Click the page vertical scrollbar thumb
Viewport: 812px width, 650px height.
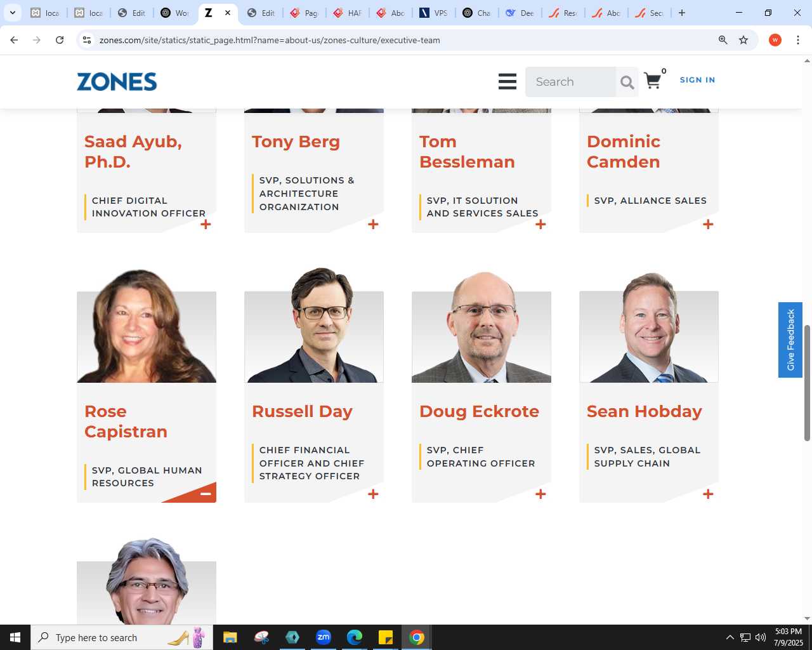[807, 383]
